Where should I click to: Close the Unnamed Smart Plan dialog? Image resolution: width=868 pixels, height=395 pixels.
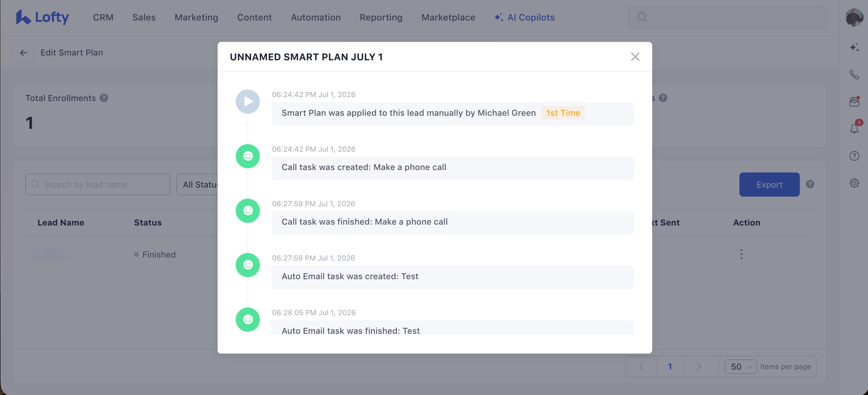(635, 57)
